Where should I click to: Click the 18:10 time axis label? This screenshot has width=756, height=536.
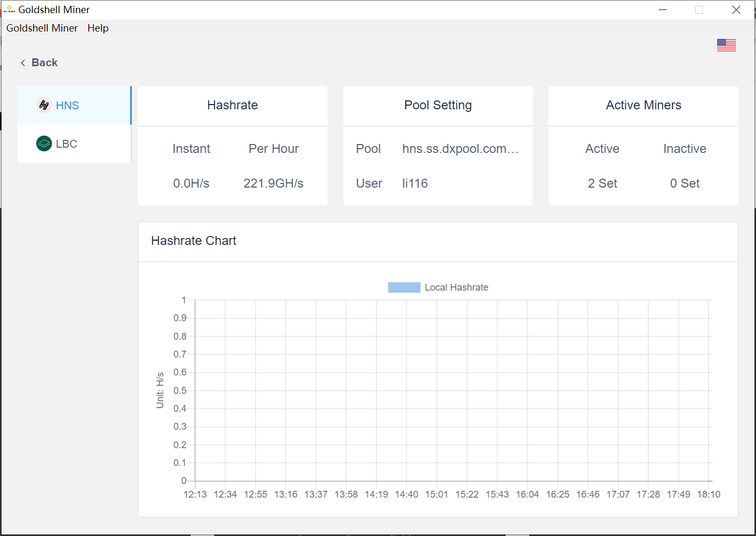coord(709,494)
